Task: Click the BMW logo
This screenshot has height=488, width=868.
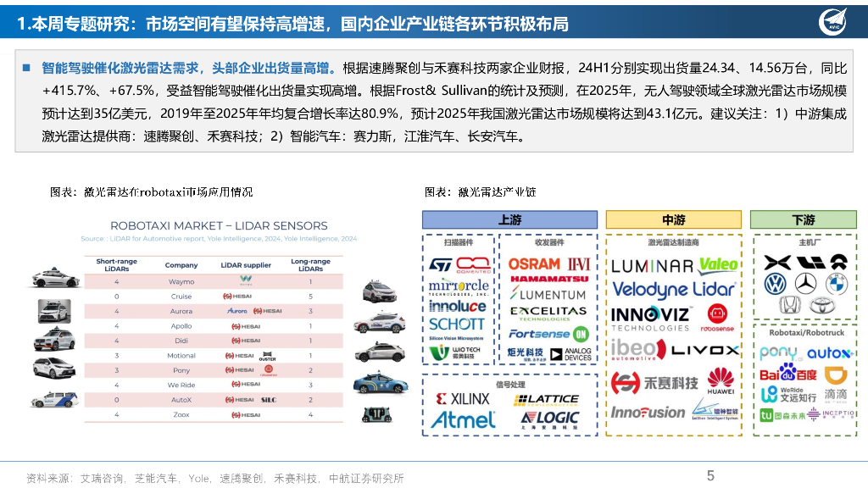Action: [x=837, y=285]
